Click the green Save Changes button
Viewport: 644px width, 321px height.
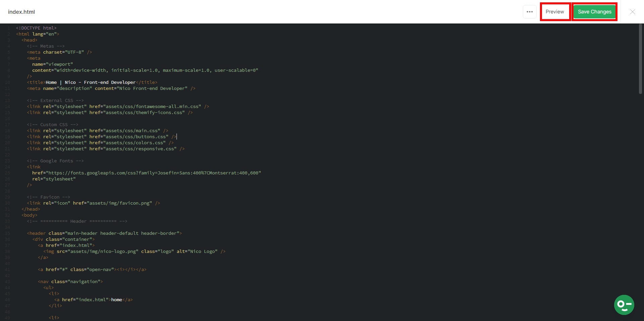[x=594, y=11]
